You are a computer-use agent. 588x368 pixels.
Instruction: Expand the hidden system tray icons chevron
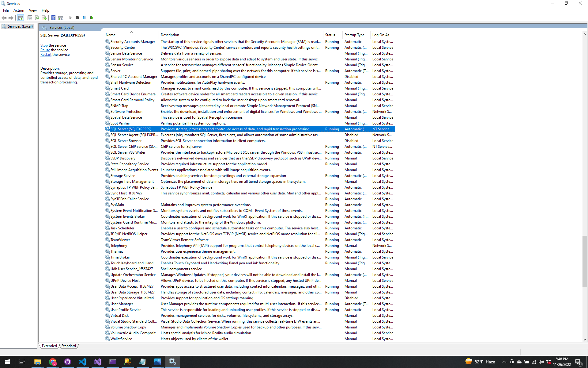[504, 362]
